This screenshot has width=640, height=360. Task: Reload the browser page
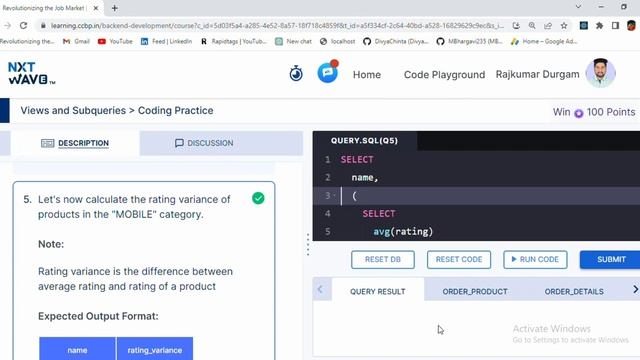[23, 25]
